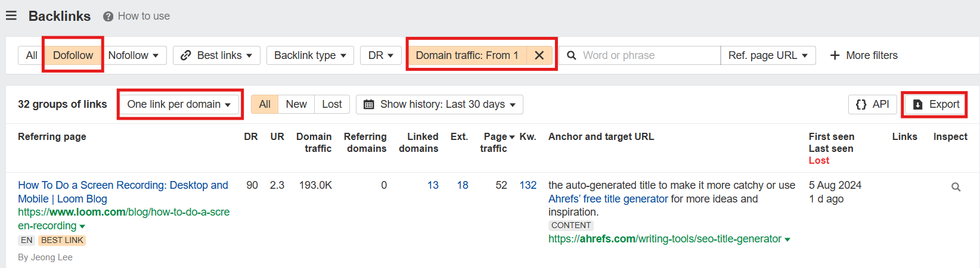Select the Dofollow filter toggle
Viewport: 980px width, 268px height.
click(x=73, y=55)
